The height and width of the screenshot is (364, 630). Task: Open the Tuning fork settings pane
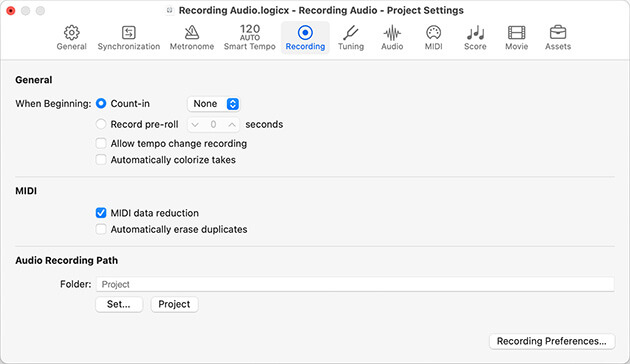351,38
